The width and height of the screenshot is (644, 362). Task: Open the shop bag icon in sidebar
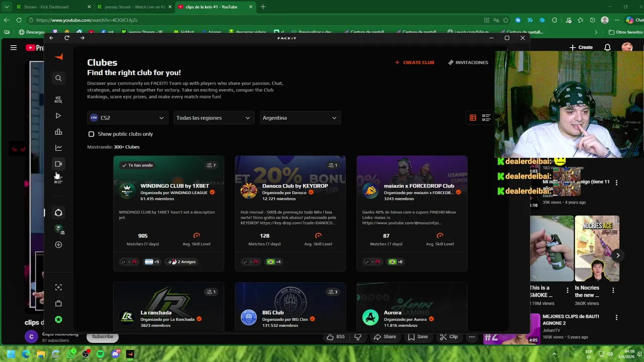point(58,303)
